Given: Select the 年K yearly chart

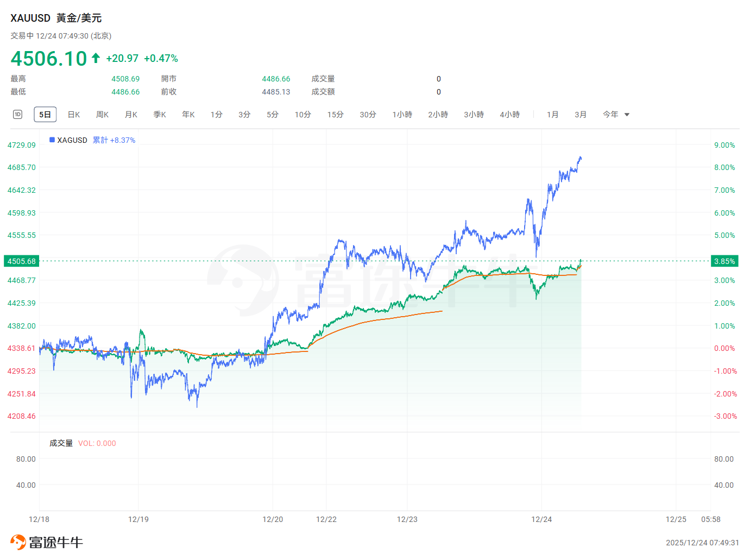Looking at the screenshot, I should 188,115.
